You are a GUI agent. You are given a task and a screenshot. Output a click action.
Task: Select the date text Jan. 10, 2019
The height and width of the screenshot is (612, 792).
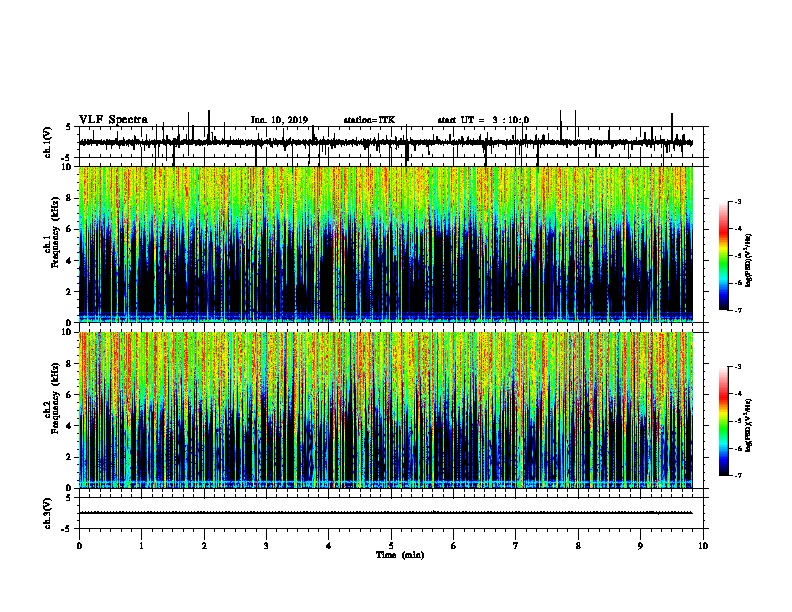click(x=279, y=120)
